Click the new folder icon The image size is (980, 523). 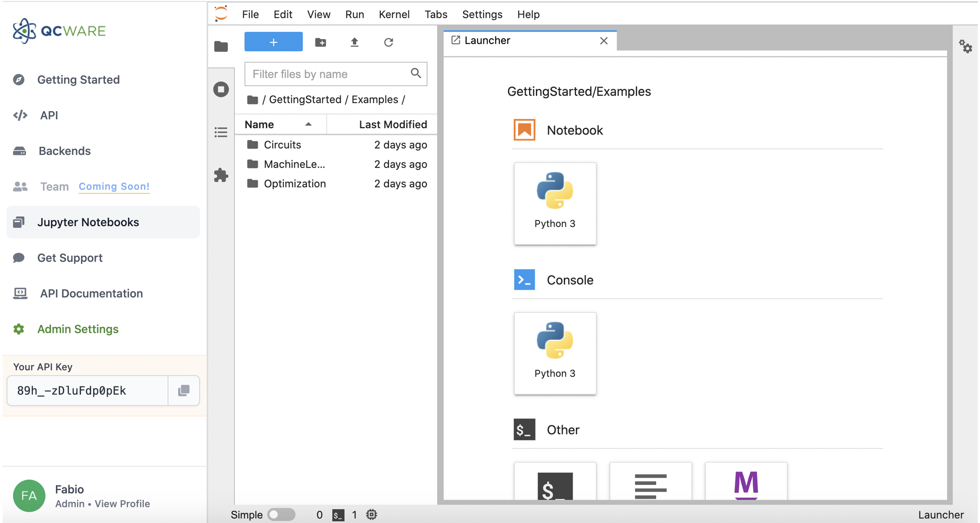tap(320, 42)
